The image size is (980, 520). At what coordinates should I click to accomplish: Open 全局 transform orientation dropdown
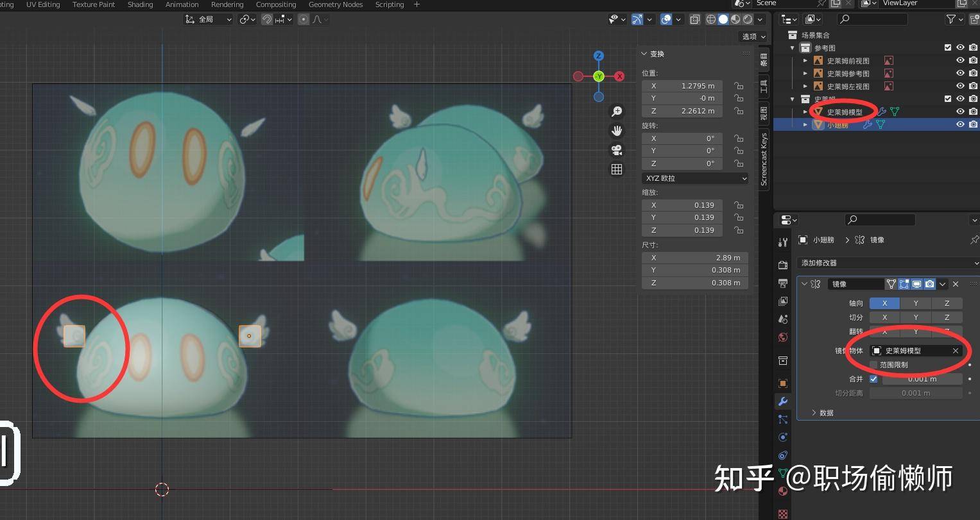208,19
